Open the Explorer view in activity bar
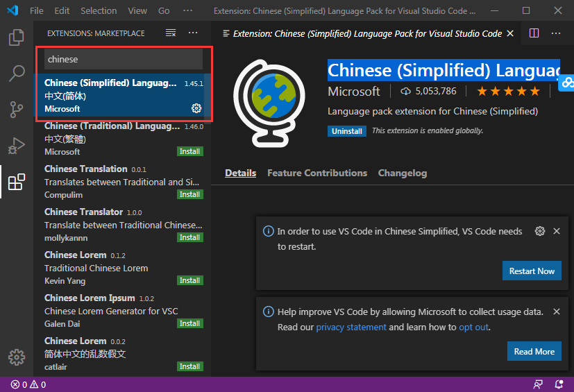The width and height of the screenshot is (574, 392). [x=17, y=37]
